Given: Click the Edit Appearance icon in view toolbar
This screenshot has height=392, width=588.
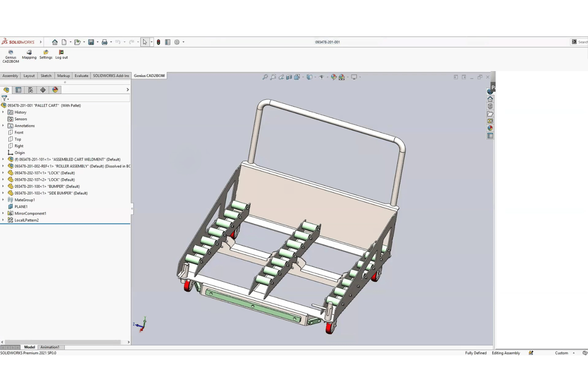Looking at the screenshot, I should (334, 77).
